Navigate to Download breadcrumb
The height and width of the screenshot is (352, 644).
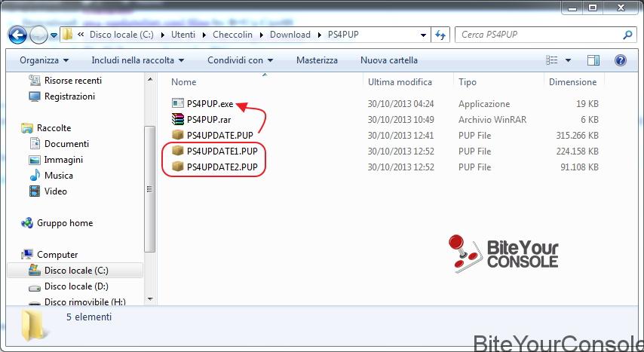[290, 35]
